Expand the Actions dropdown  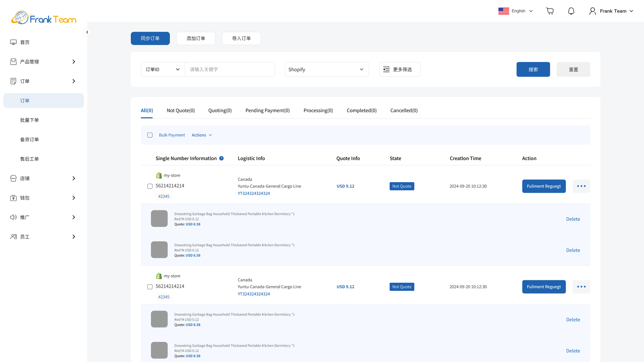point(202,135)
